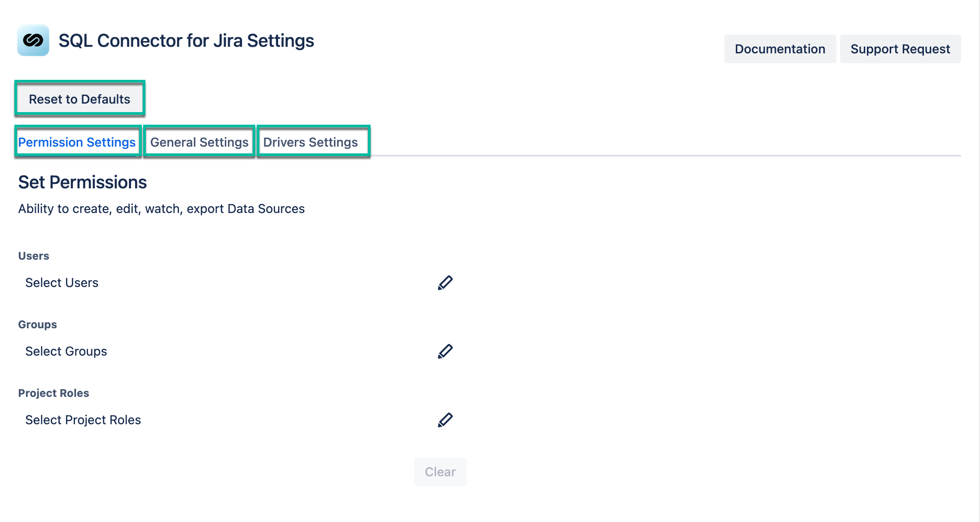Click the pencil icon next to Select Groups
The width and height of the screenshot is (980, 522).
pos(445,352)
